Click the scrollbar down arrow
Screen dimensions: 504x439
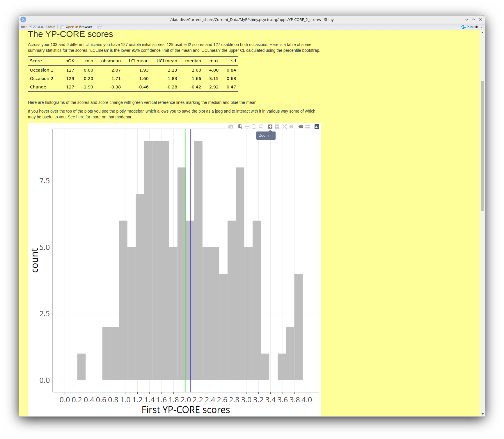[482, 414]
